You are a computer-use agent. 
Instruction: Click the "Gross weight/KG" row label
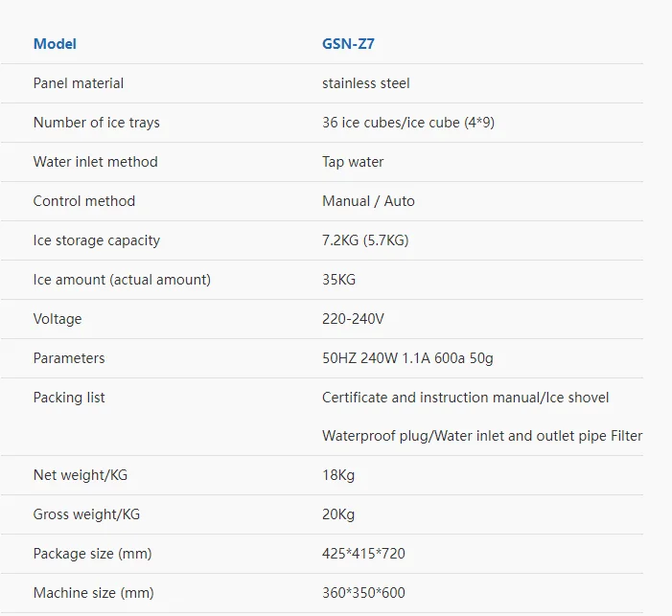[x=86, y=514]
